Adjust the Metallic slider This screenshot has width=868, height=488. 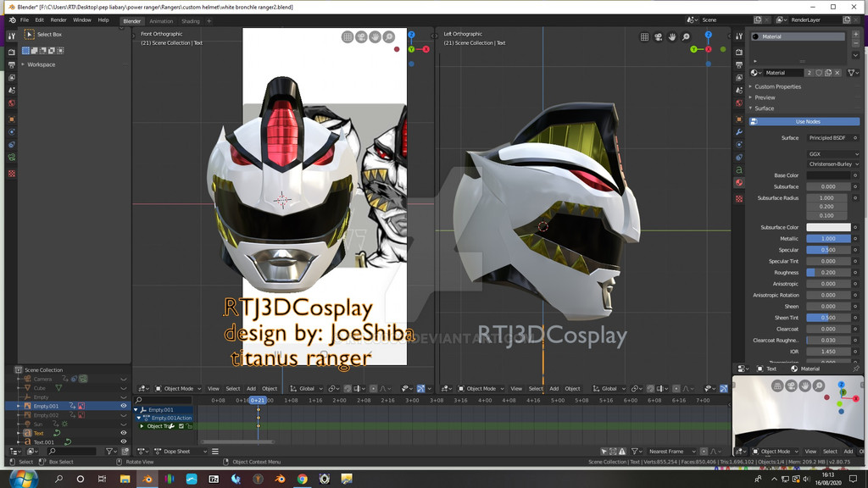828,238
